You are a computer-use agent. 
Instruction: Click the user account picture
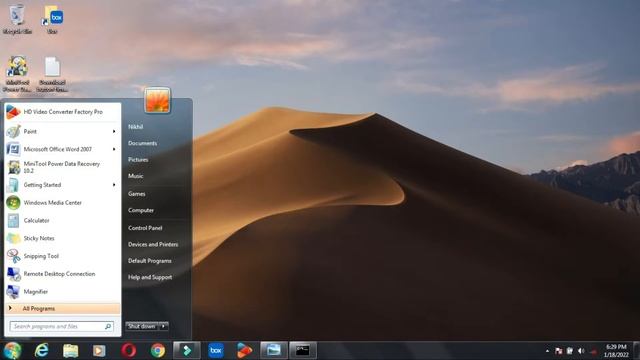[x=157, y=100]
